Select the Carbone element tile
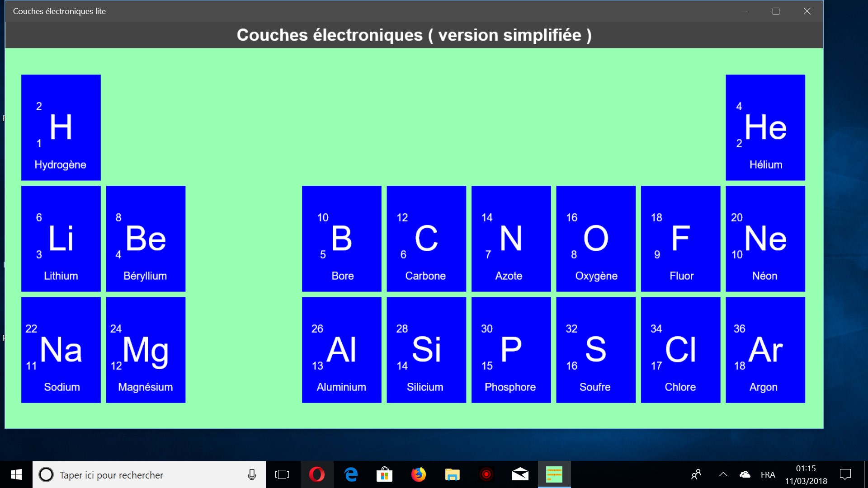Image resolution: width=868 pixels, height=488 pixels. pos(426,239)
